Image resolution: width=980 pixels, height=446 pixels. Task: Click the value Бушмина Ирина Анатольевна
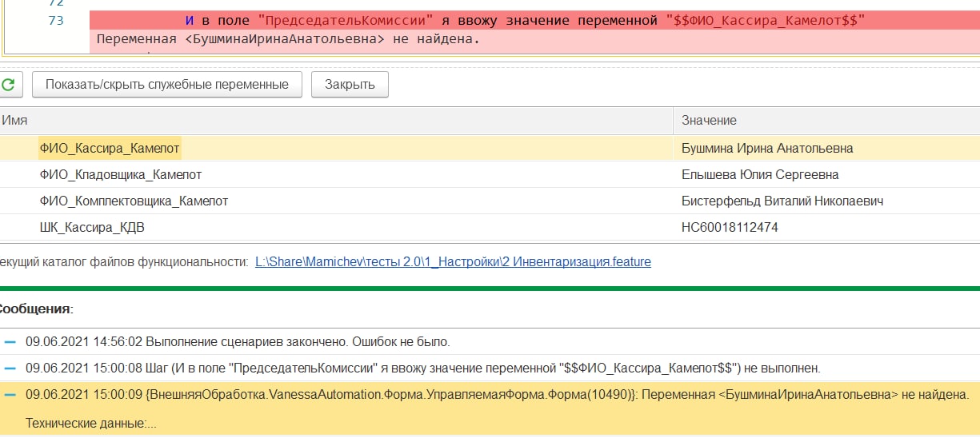point(766,148)
